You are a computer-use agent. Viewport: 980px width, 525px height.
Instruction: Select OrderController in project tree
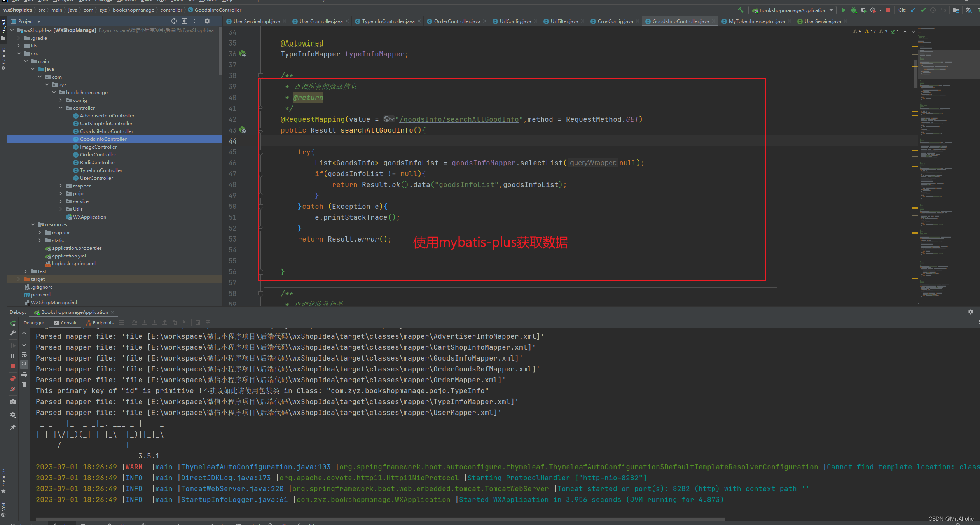(x=98, y=154)
